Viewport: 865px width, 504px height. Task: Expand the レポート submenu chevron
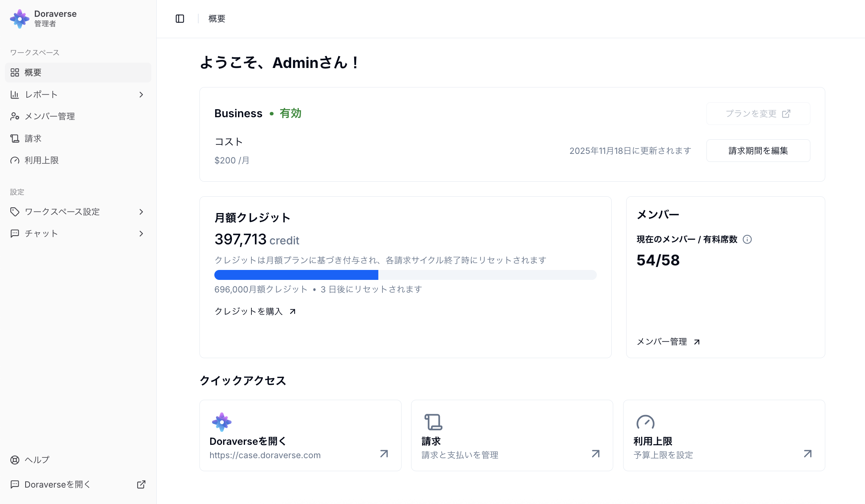click(141, 95)
